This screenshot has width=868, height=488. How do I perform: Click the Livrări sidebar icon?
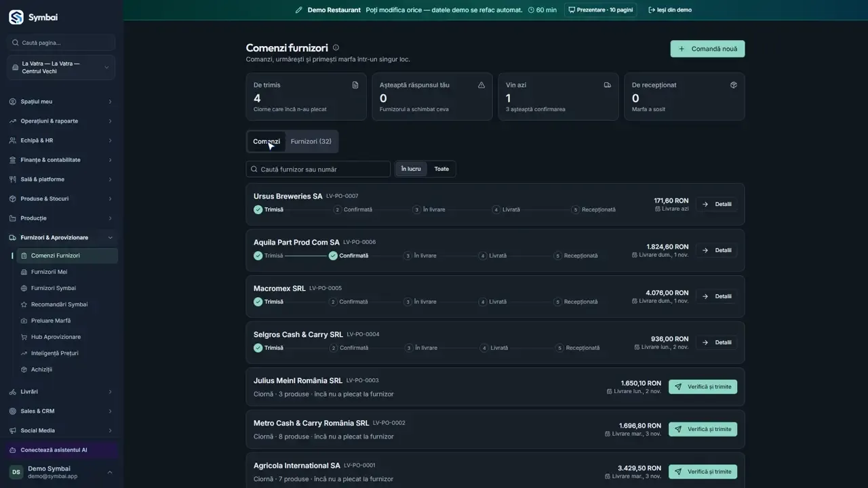tap(13, 392)
